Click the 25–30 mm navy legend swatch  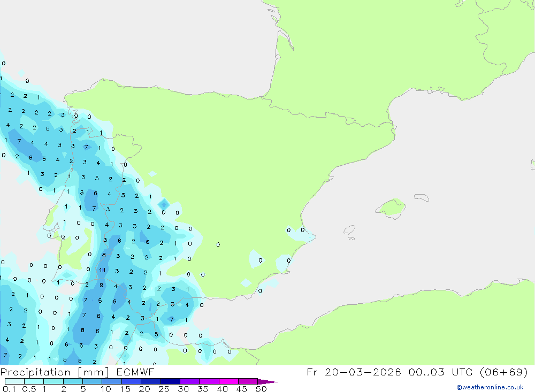click(170, 381)
